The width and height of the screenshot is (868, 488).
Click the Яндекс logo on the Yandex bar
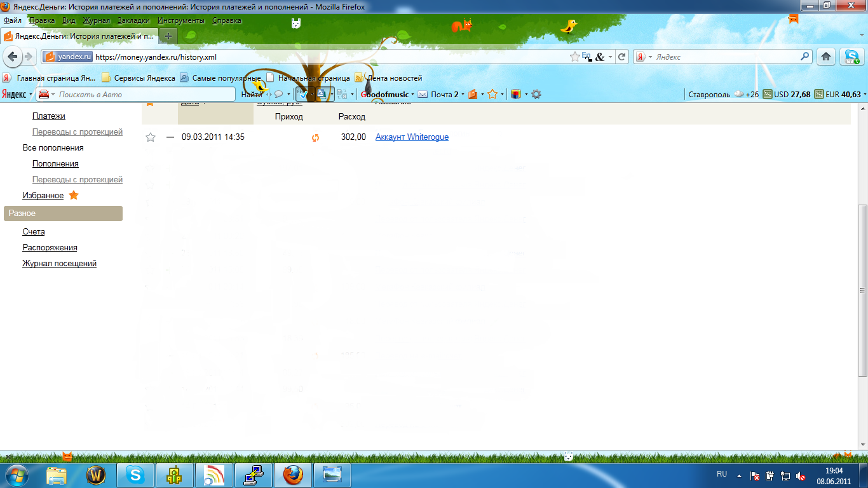14,95
